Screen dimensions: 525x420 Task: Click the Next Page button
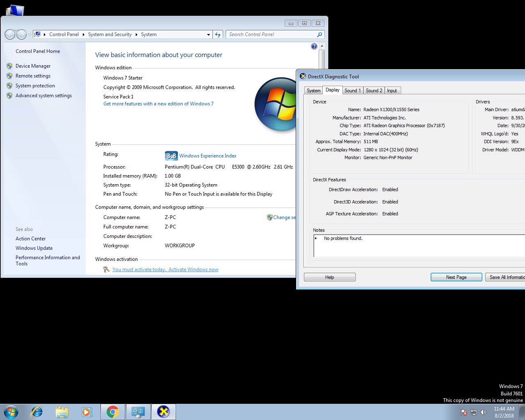457,277
